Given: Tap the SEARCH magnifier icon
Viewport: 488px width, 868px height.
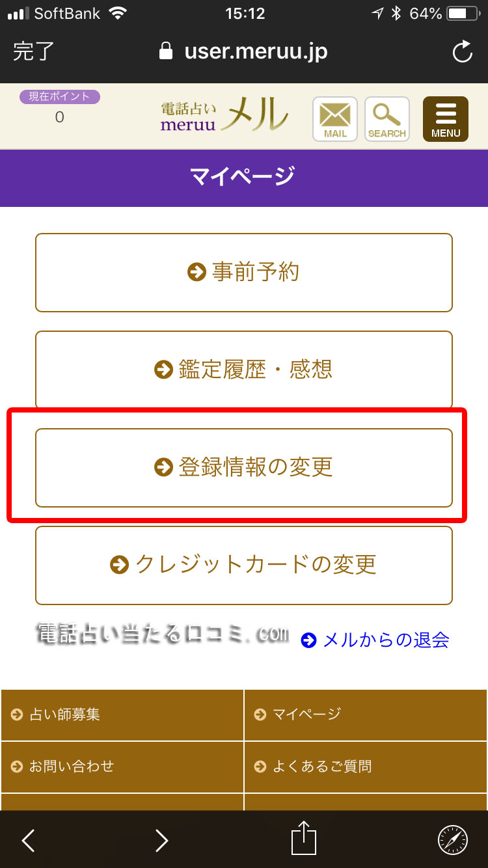Looking at the screenshot, I should [x=387, y=118].
